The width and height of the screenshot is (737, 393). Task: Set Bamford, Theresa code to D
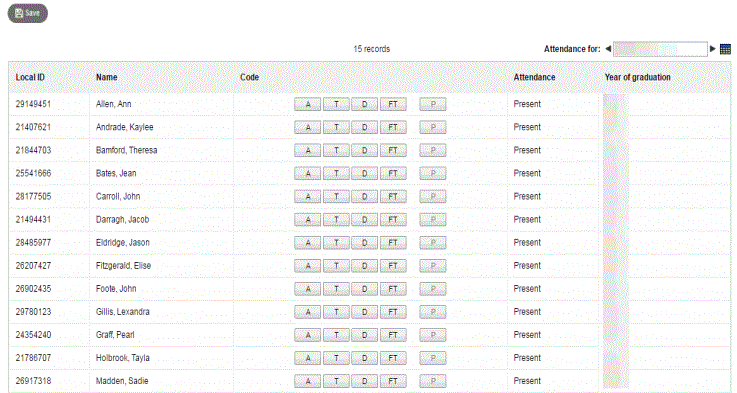(364, 150)
